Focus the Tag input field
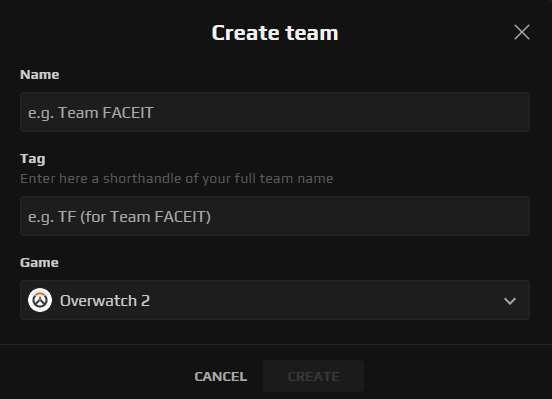 (275, 216)
